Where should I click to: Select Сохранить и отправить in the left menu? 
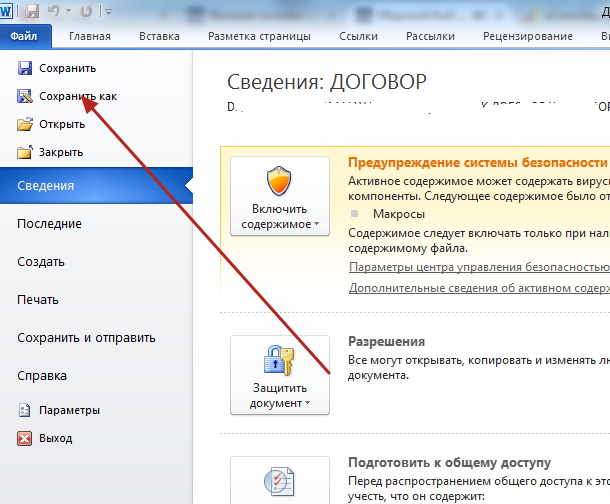pos(86,337)
